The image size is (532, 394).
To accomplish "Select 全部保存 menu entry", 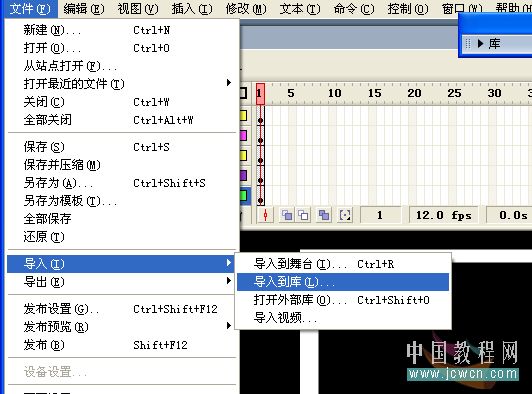I will pyautogui.click(x=121, y=219).
